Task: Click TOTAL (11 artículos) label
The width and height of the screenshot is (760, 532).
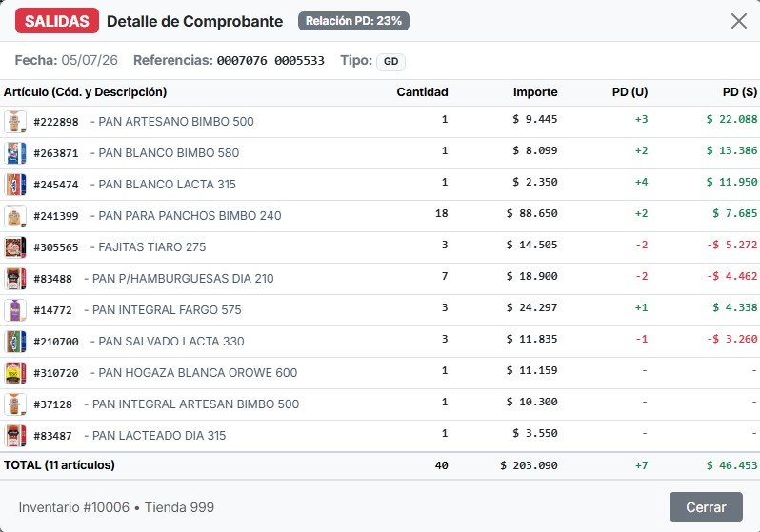Action: (59, 465)
